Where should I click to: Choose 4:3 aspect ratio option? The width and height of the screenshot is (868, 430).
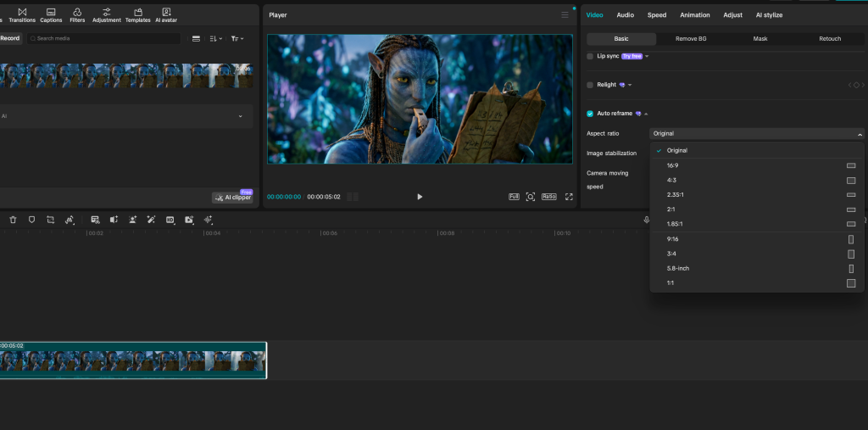click(756, 180)
